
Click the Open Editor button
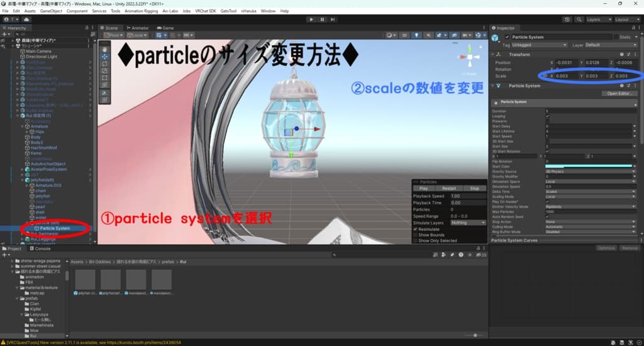click(x=619, y=94)
